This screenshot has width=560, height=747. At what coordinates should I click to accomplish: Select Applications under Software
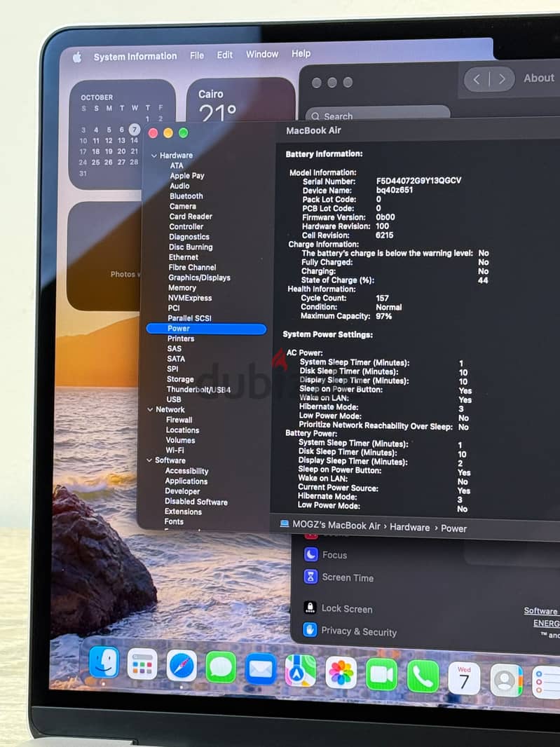186,481
